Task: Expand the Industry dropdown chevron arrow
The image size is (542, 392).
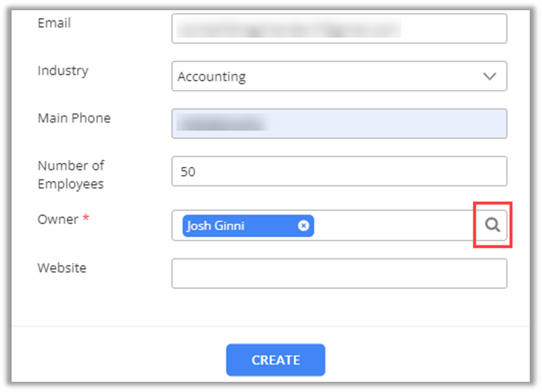Action: coord(490,76)
